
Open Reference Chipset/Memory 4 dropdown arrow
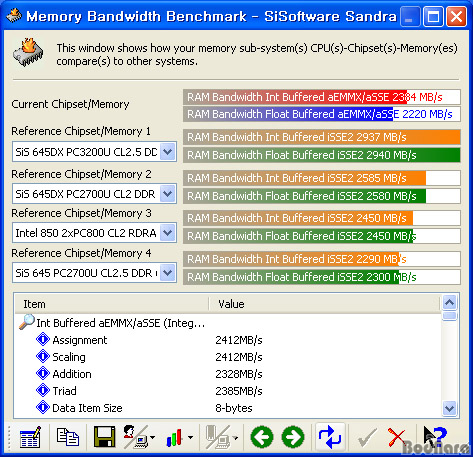(x=168, y=273)
